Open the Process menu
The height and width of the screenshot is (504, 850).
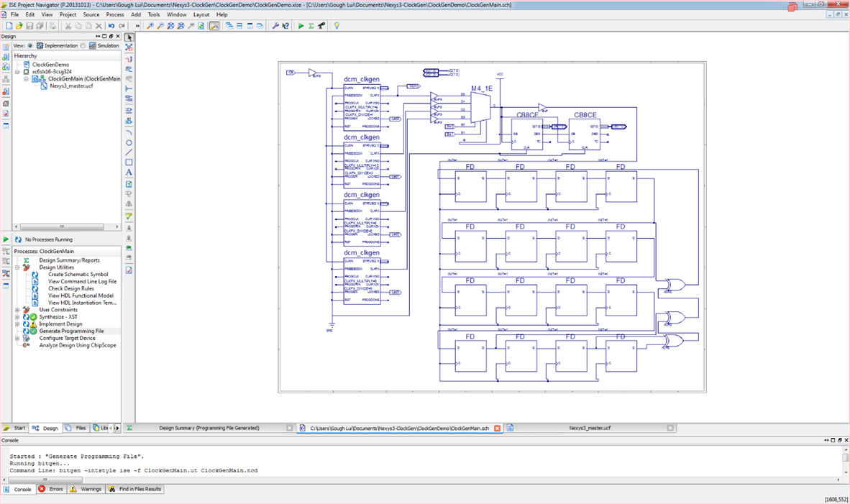[114, 14]
